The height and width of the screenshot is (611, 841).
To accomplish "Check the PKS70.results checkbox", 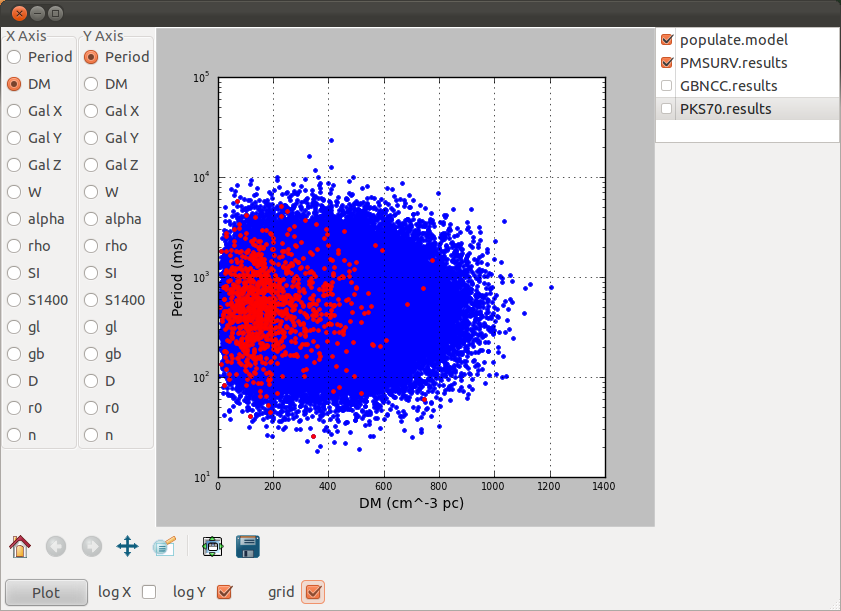I will coord(667,109).
